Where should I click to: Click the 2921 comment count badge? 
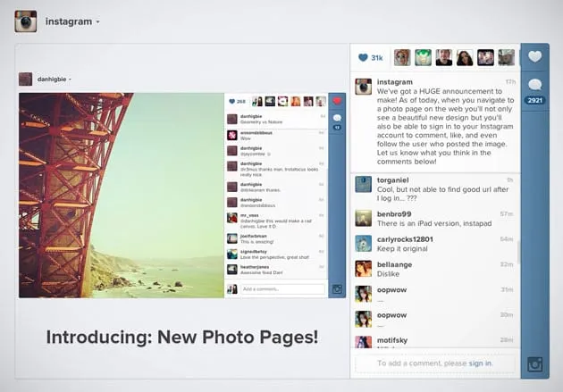point(534,100)
